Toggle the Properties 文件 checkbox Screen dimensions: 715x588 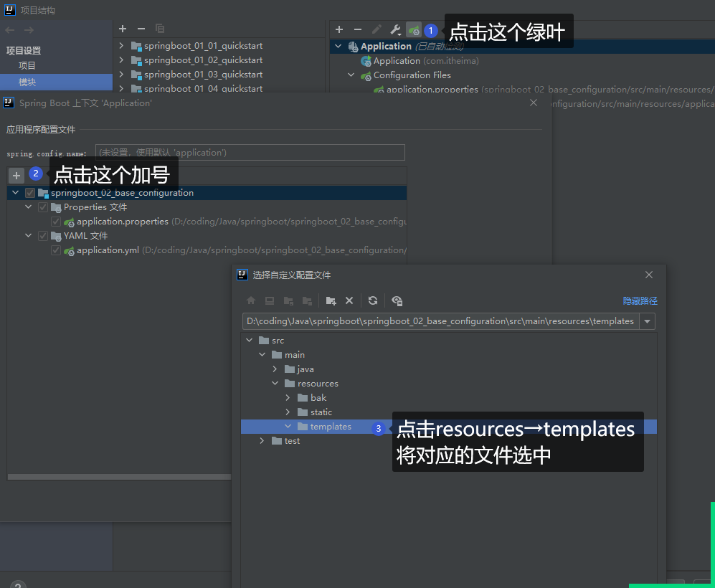click(43, 207)
